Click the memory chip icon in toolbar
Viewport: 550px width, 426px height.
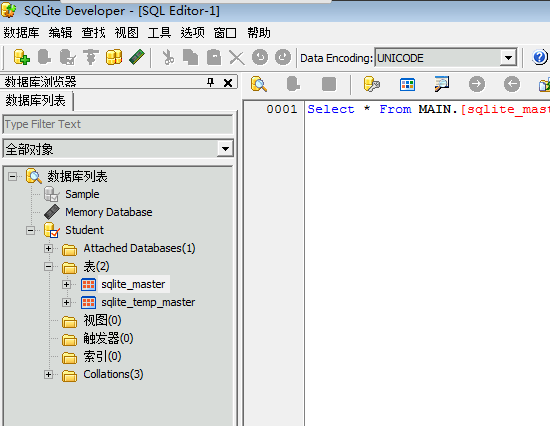137,57
